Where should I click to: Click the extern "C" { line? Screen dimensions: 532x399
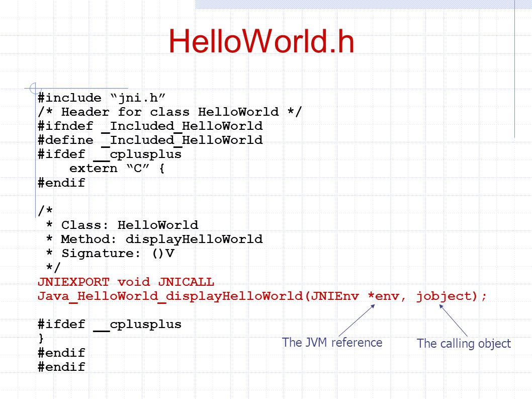click(117, 169)
